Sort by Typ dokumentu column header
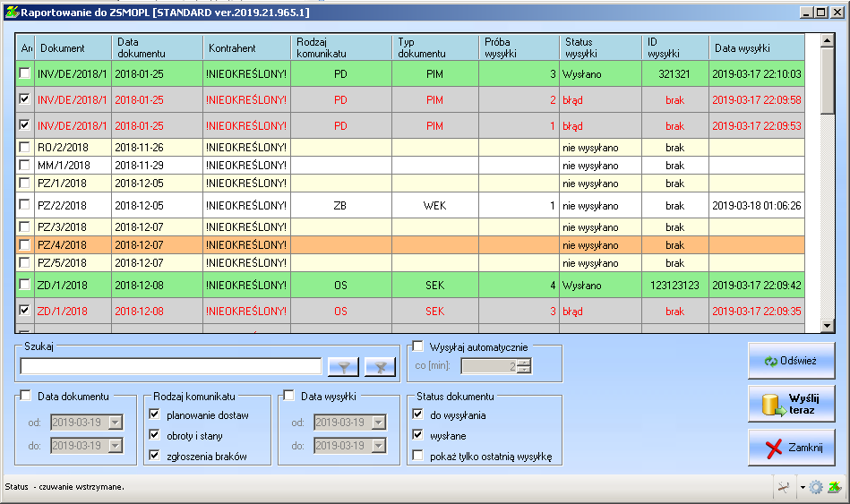This screenshot has height=504, width=850. click(435, 47)
